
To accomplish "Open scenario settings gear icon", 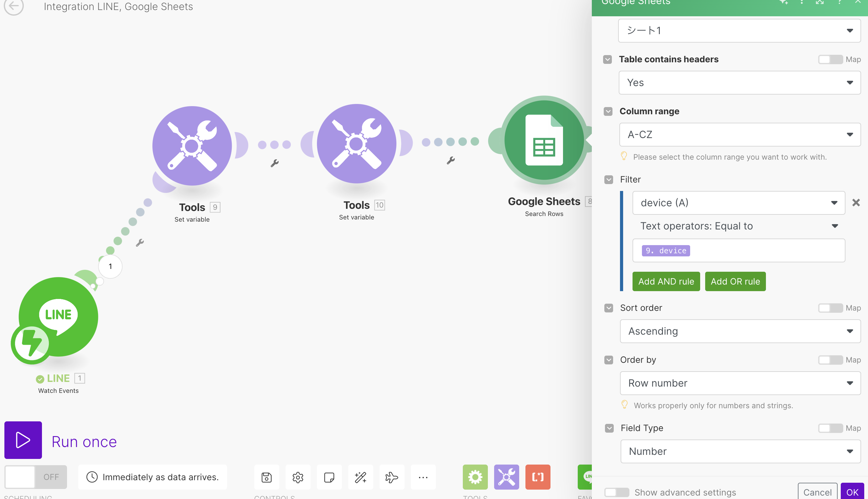I will pyautogui.click(x=297, y=477).
